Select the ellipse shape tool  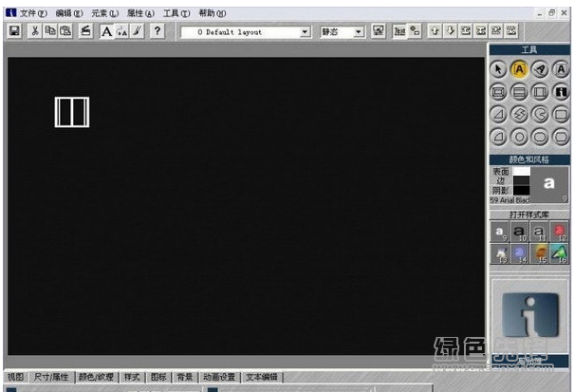[519, 136]
